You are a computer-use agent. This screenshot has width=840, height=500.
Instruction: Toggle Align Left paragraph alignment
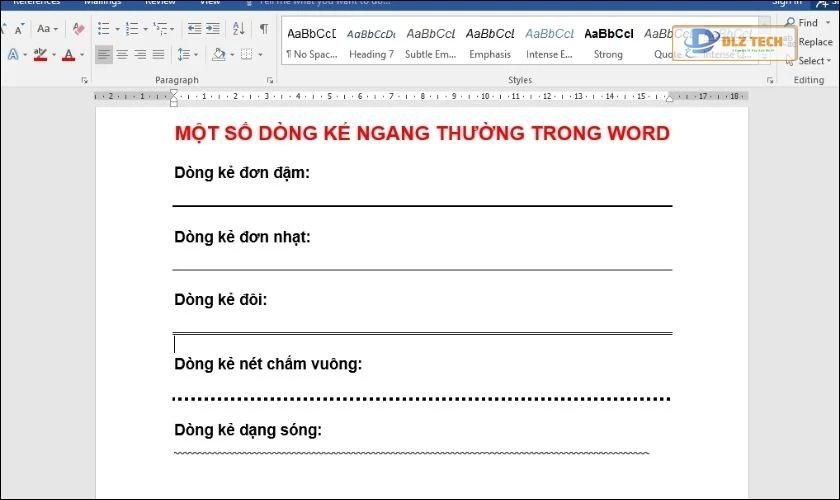pos(104,54)
